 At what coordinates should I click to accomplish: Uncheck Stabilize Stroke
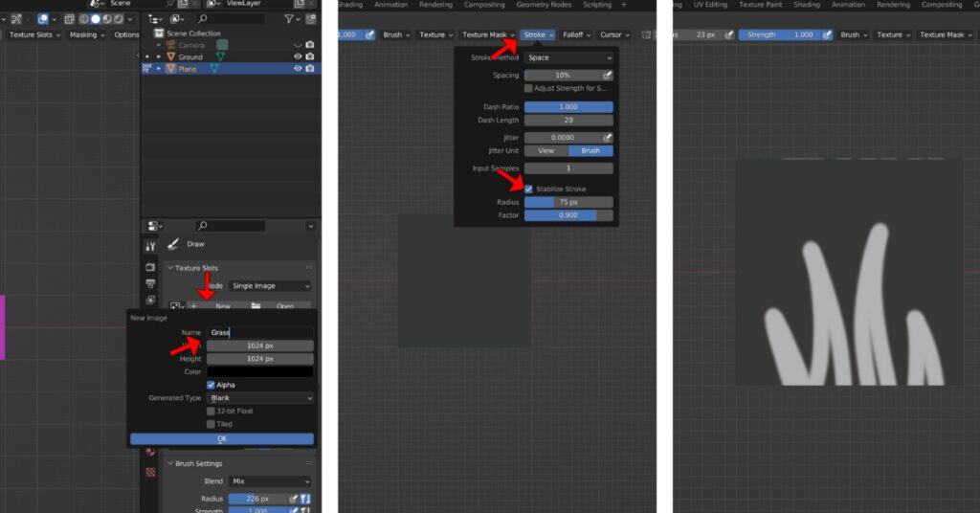tap(528, 189)
